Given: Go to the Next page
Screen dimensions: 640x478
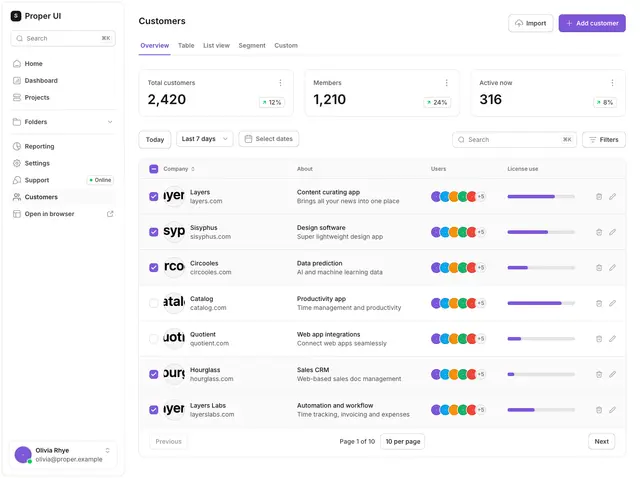Looking at the screenshot, I should tap(601, 441).
